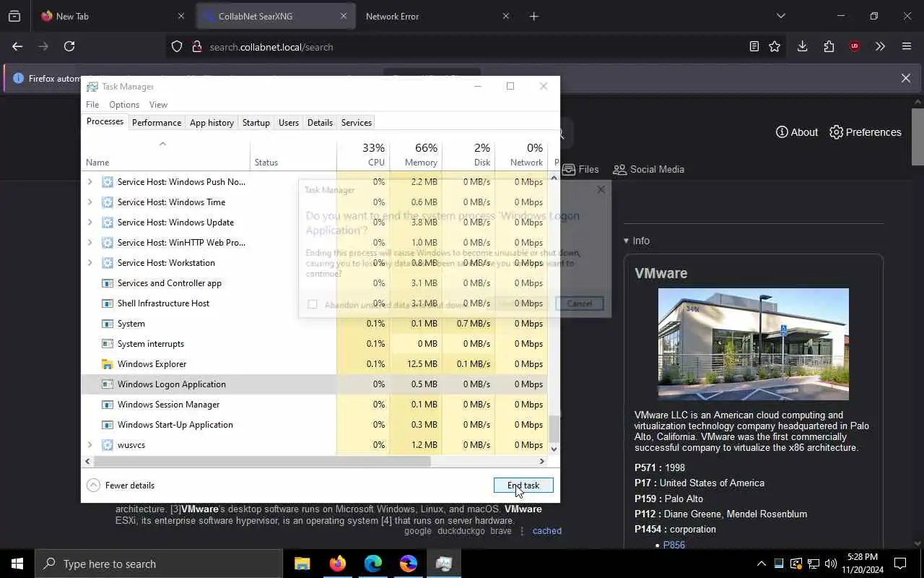Screen dimensions: 924x578
Task: Click the insecure lock icon in address bar
Action: point(196,47)
